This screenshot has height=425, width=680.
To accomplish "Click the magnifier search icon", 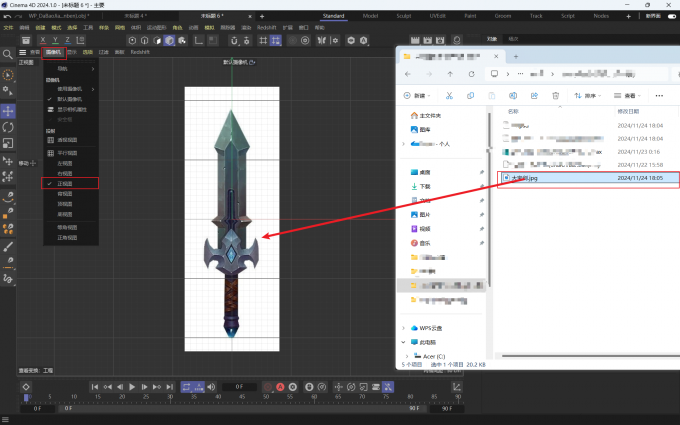I will [8, 54].
